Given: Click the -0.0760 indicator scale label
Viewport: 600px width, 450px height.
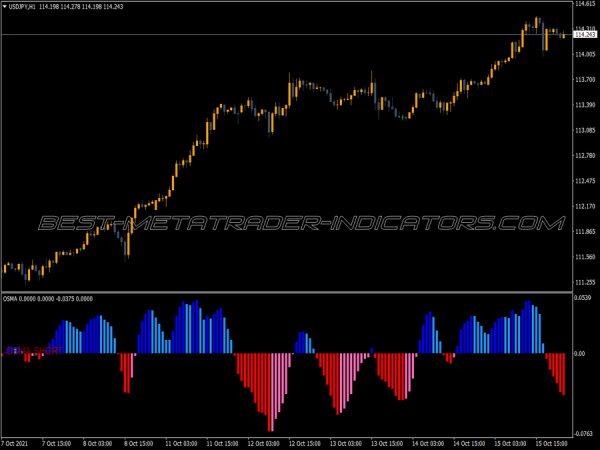Looking at the screenshot, I should point(584,433).
